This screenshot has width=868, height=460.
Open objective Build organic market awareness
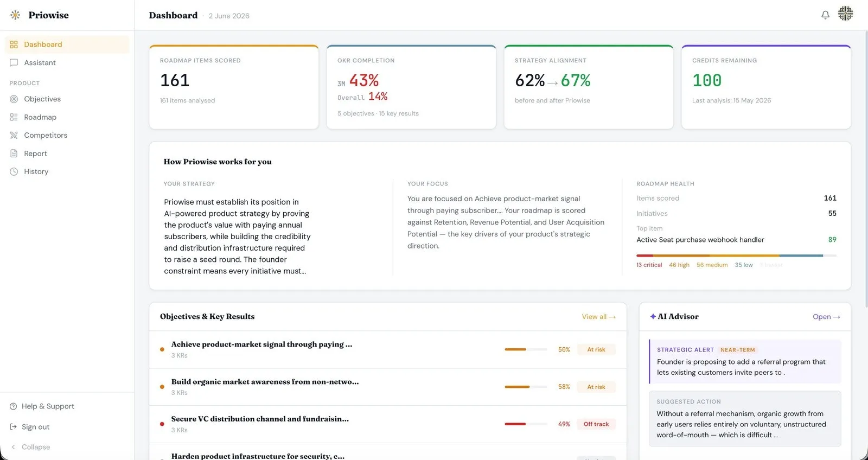[x=388, y=387]
